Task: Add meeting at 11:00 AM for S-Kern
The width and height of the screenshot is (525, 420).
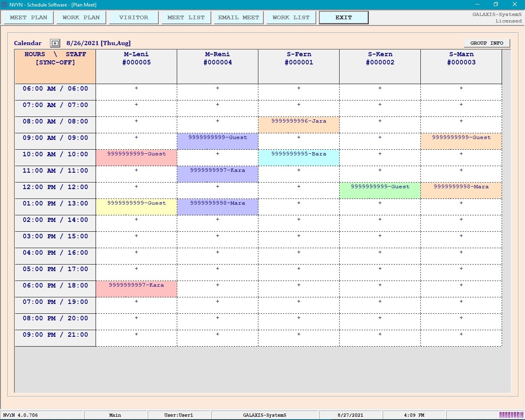Action: pyautogui.click(x=380, y=174)
